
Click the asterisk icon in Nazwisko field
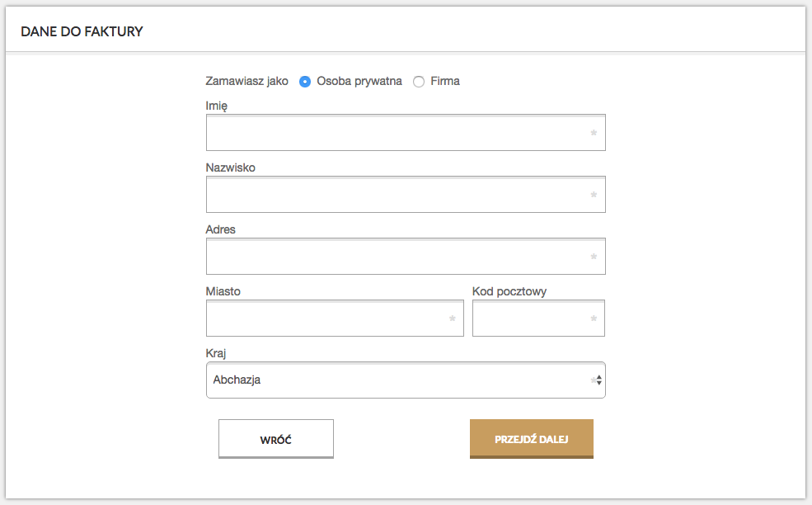(594, 195)
